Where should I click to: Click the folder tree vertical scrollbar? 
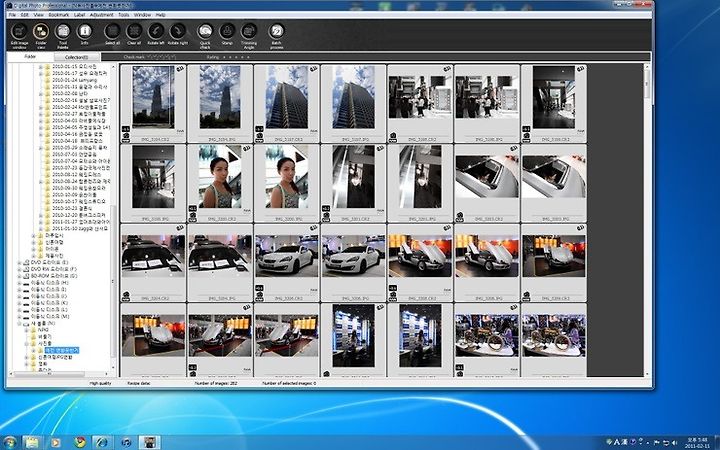tap(113, 216)
